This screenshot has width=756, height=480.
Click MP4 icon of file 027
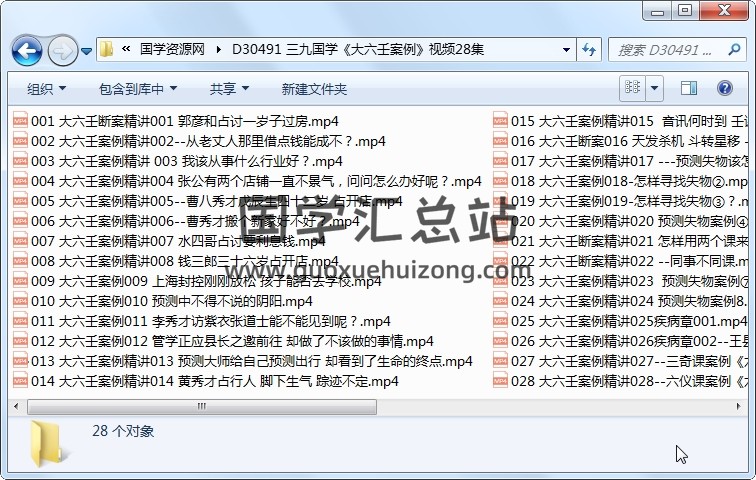[500, 360]
